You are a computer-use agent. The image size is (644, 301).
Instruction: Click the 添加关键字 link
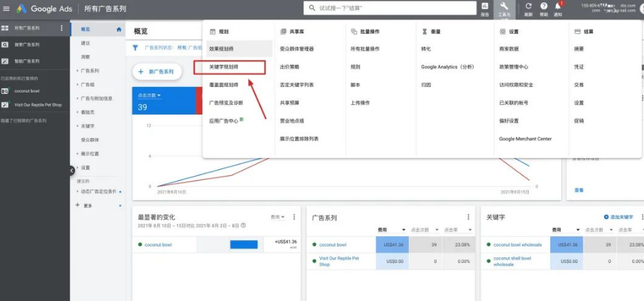click(618, 217)
